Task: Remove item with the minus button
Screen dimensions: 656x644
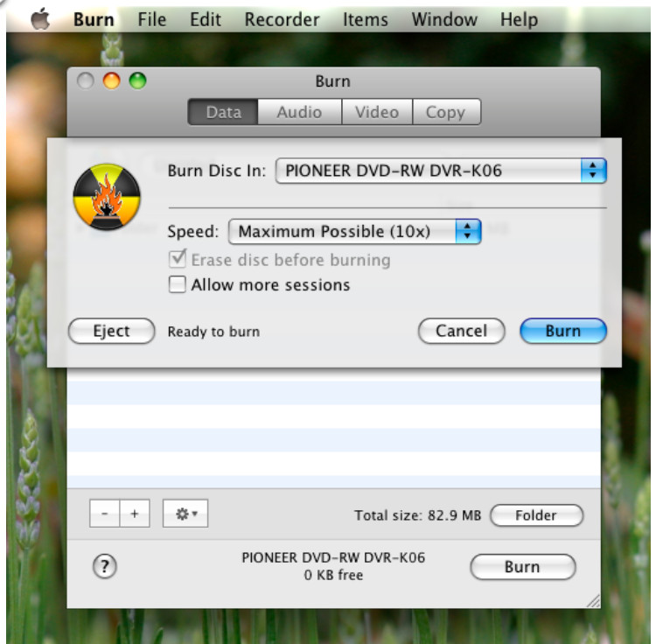Action: tap(105, 514)
